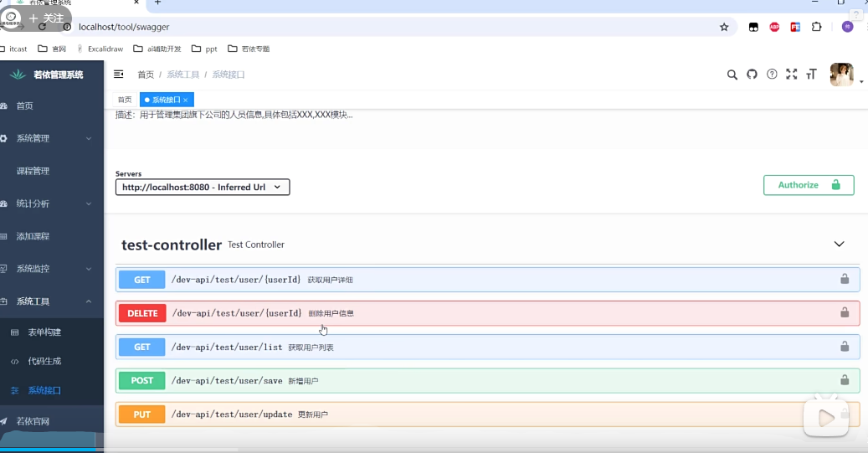Collapse the sidebar with the hamburger icon
This screenshot has width=868, height=453.
(x=119, y=75)
